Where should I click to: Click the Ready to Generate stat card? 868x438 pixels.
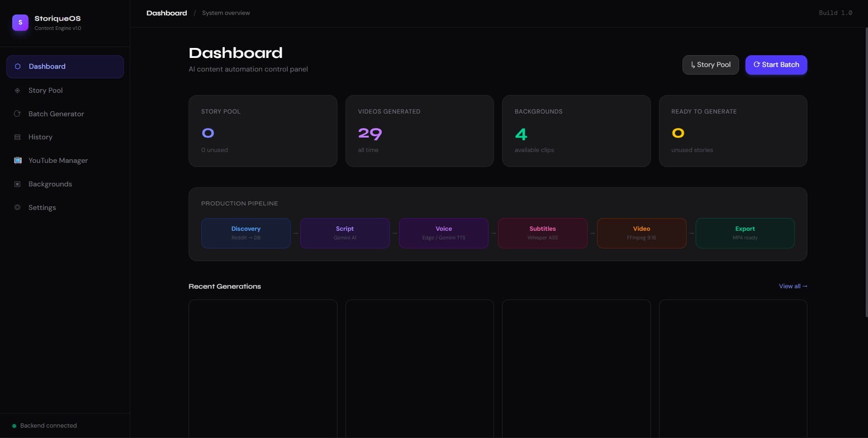pos(733,131)
